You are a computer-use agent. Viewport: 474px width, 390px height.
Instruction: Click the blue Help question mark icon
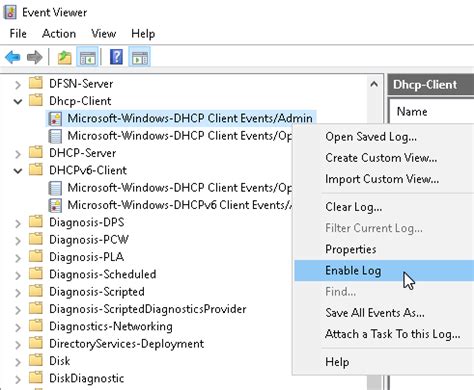click(116, 57)
